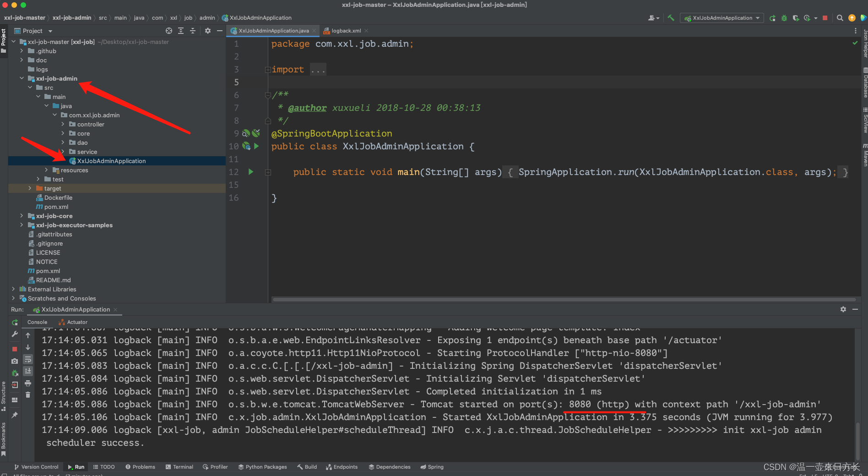The image size is (868, 476).
Task: Select Dockerfile in project tree
Action: tap(58, 197)
